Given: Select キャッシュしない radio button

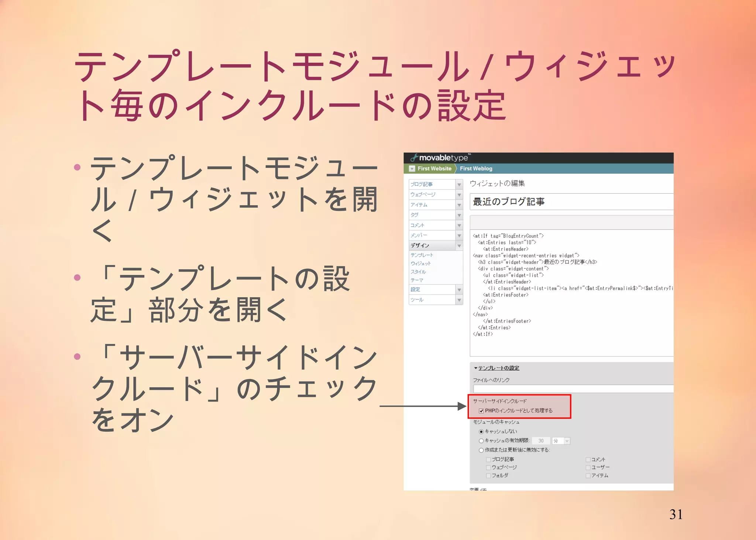Looking at the screenshot, I should [481, 431].
